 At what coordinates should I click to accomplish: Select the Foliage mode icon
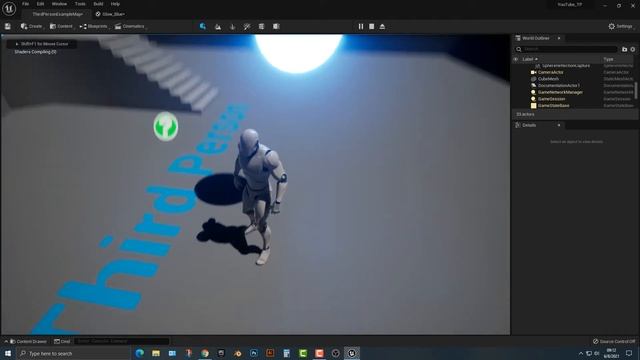tap(232, 27)
